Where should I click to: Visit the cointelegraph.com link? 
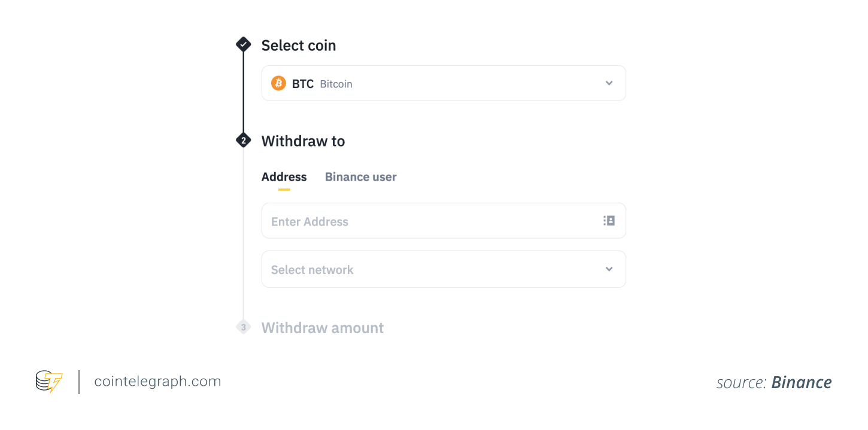click(x=157, y=381)
